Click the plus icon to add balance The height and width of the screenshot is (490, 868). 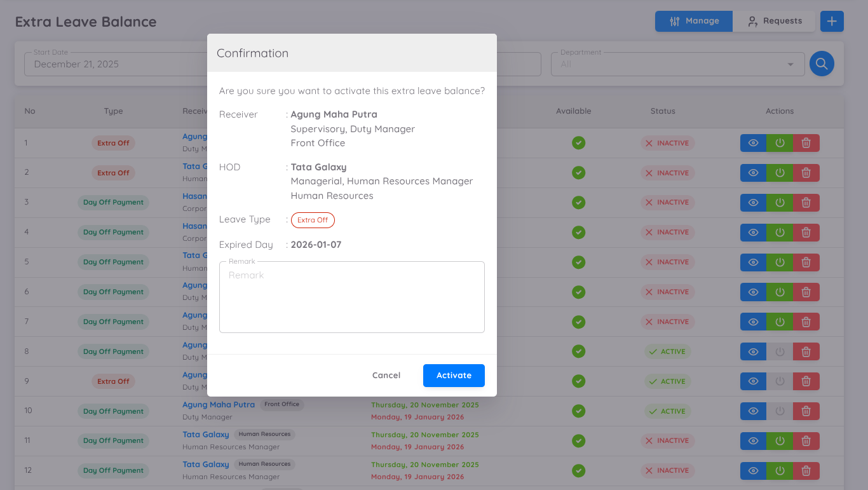[832, 21]
